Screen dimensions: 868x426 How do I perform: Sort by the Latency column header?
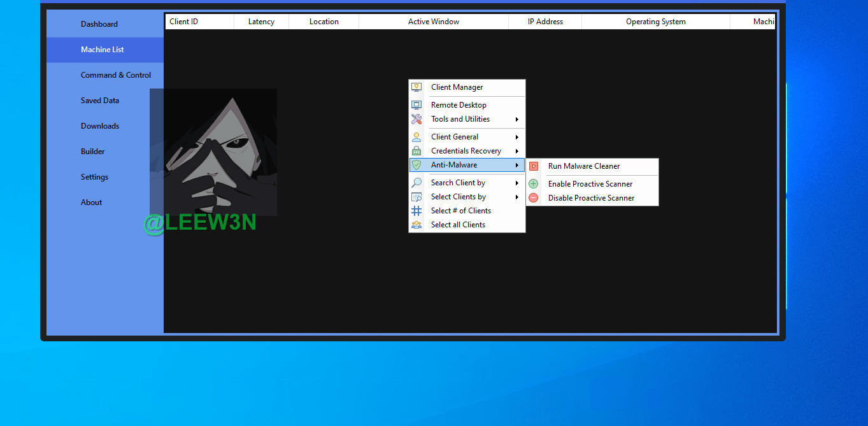261,22
